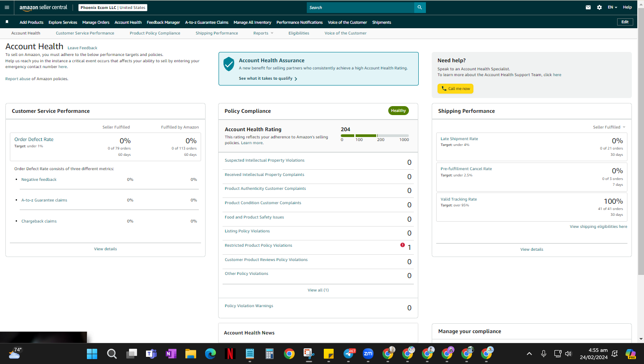
Task: Open the Restricted Product Policy Violations row
Action: 318,247
